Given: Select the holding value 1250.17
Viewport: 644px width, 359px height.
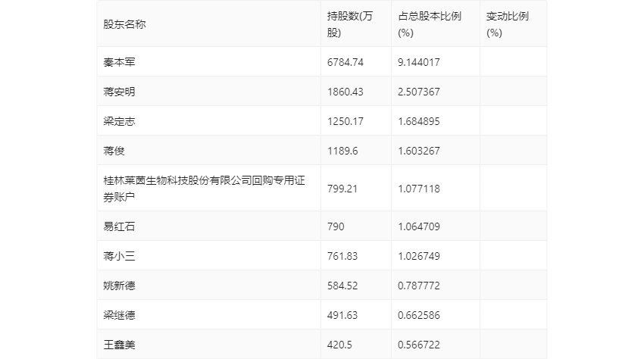Looking at the screenshot, I should coord(345,121).
